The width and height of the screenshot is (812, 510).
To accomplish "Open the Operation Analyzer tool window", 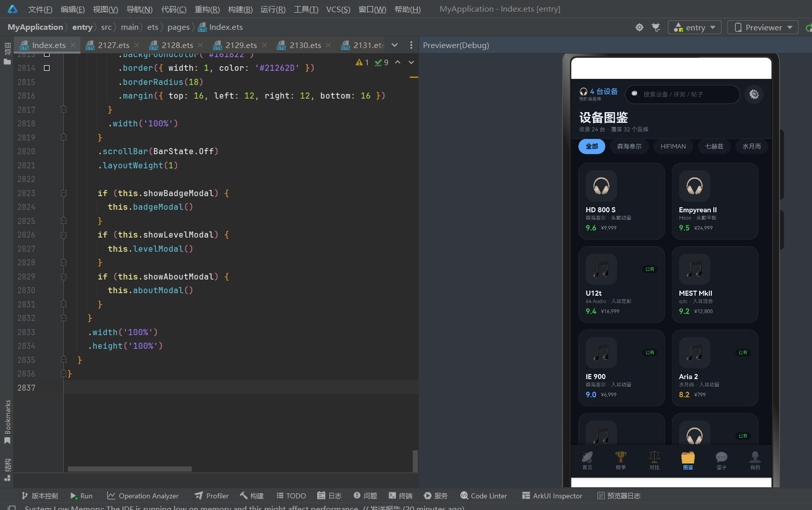I will [143, 496].
